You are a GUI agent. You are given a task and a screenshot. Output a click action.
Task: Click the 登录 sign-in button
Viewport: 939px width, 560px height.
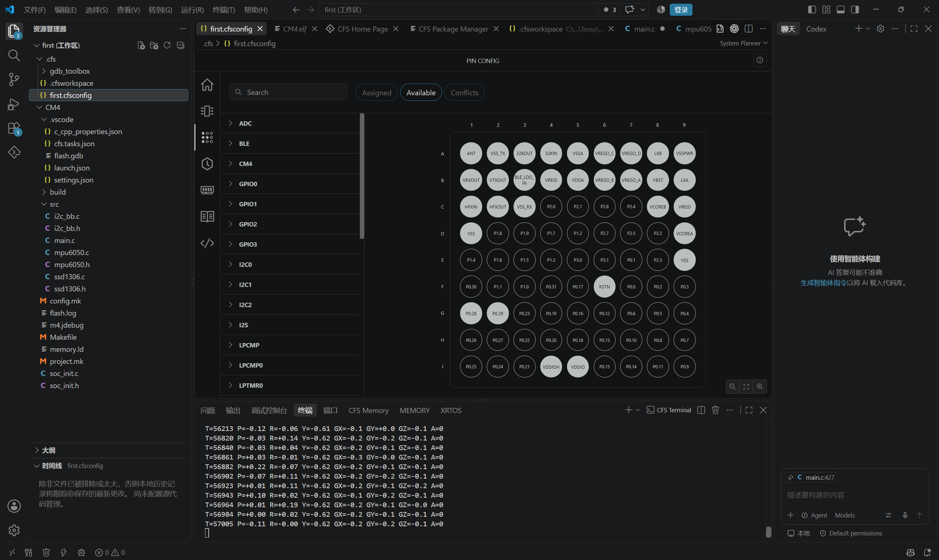pos(681,10)
